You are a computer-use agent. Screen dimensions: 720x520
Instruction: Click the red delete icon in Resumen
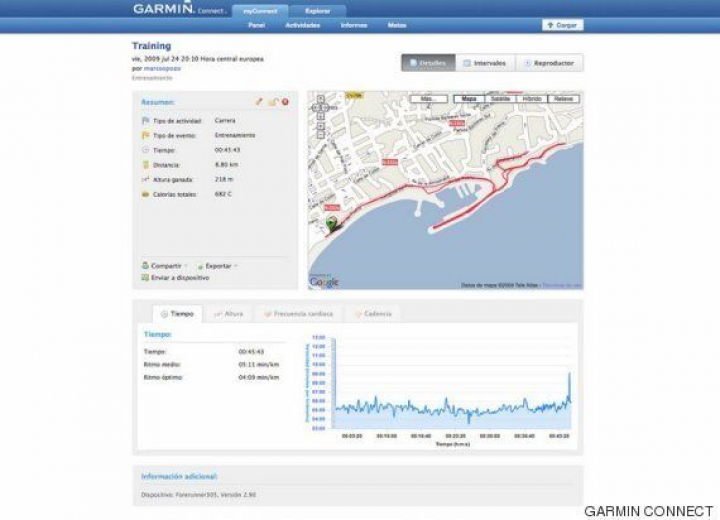tap(285, 102)
